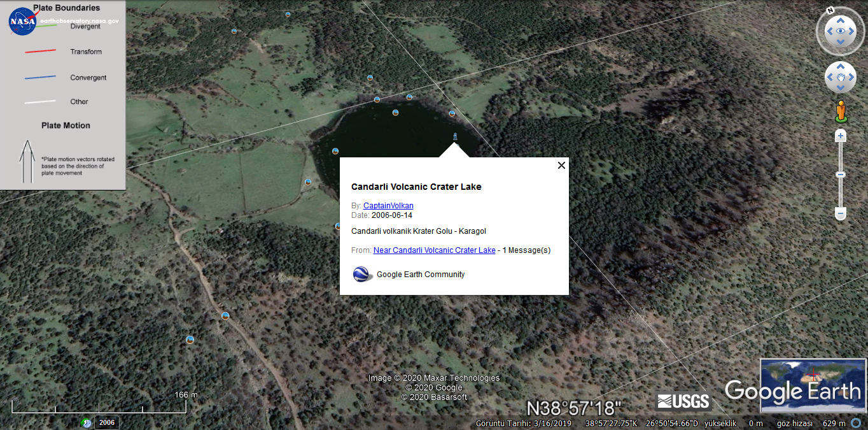
Task: Zoom out with the bottom minus button
Action: (841, 214)
